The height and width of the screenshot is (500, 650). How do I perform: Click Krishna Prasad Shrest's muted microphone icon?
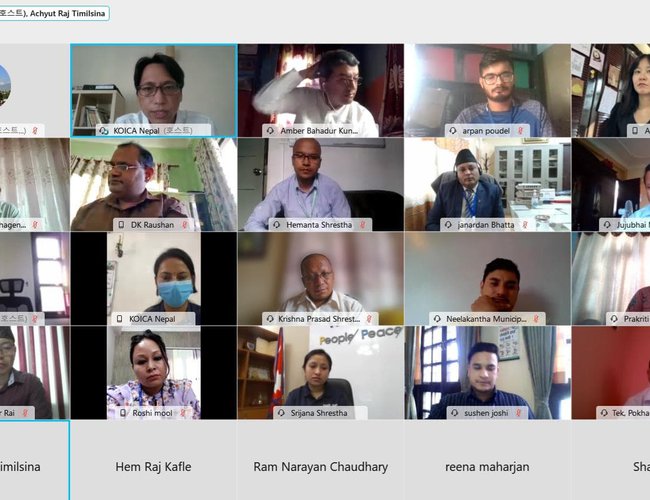tap(369, 319)
